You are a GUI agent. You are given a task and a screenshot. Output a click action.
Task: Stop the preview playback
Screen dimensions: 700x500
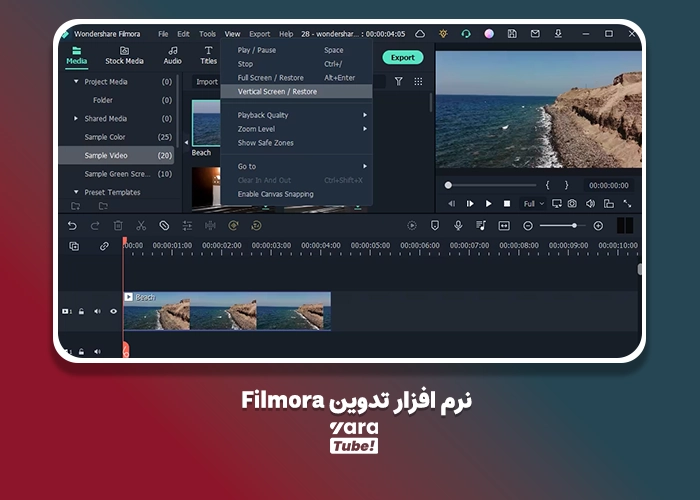(507, 204)
